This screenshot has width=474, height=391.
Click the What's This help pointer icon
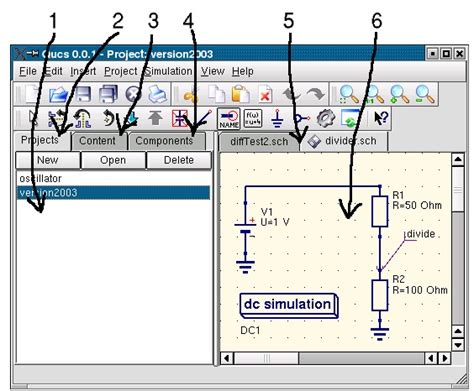(381, 119)
